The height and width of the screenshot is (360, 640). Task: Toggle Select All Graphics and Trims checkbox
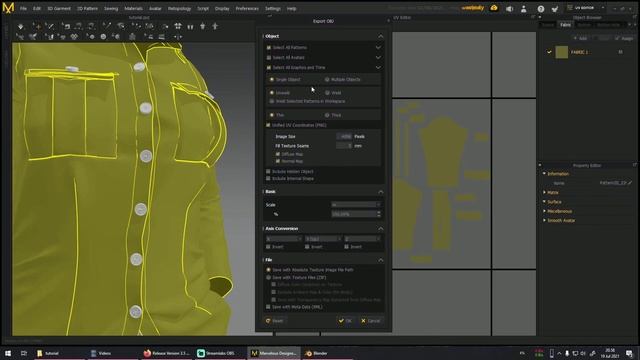[269, 67]
